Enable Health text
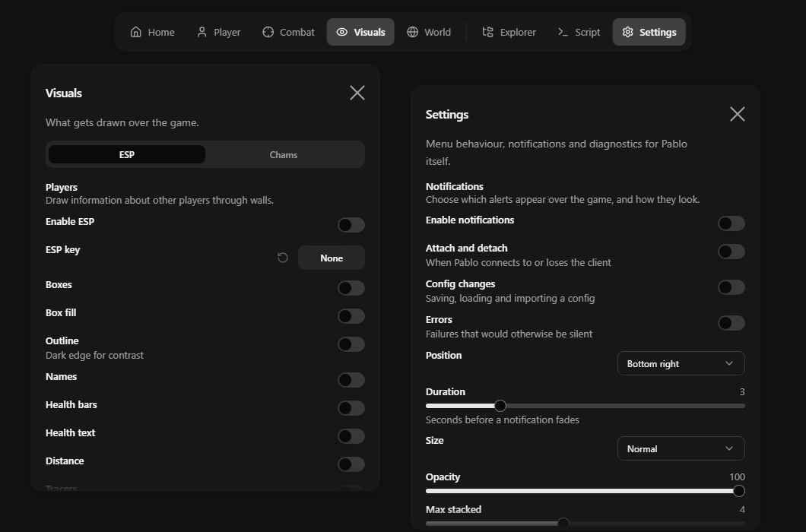Image resolution: width=806 pixels, height=532 pixels. click(351, 436)
